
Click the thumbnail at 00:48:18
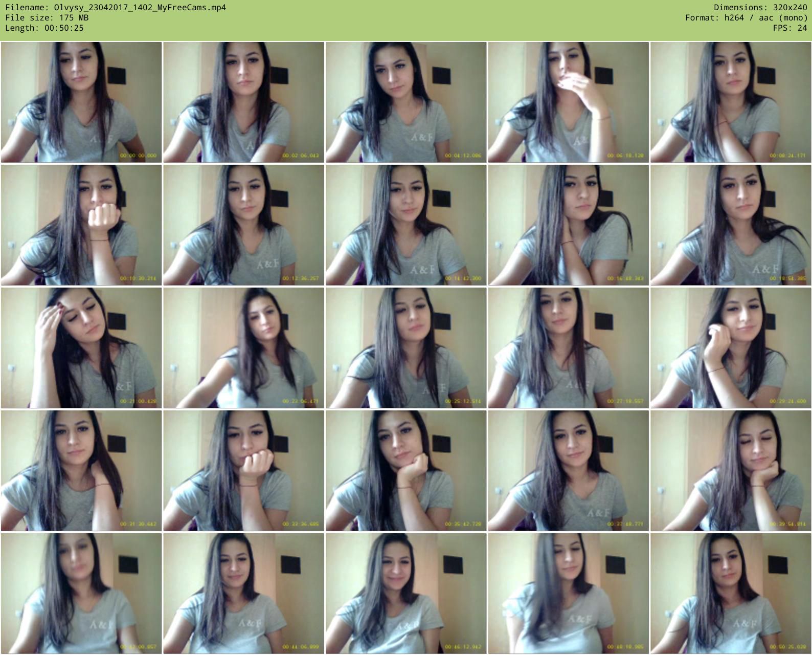point(568,594)
